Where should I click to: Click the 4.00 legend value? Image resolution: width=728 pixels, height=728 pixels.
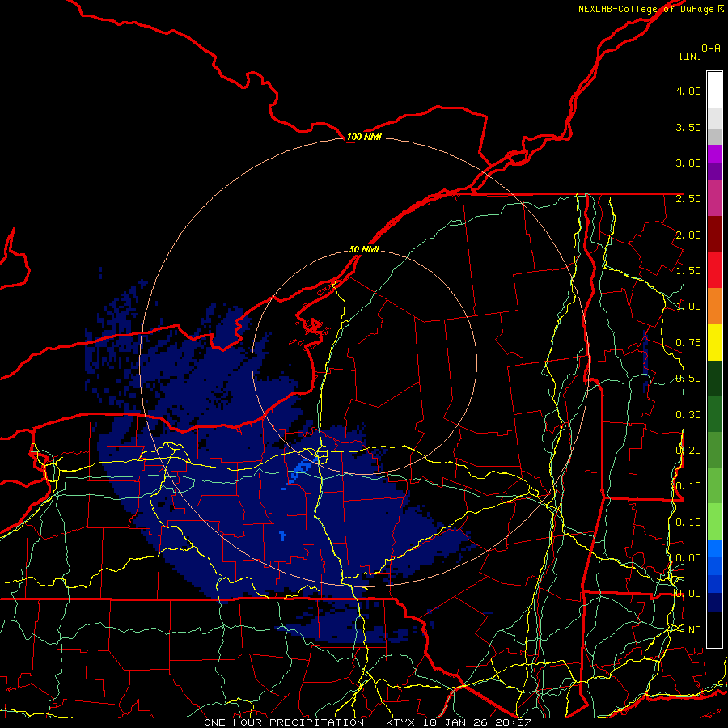[688, 91]
